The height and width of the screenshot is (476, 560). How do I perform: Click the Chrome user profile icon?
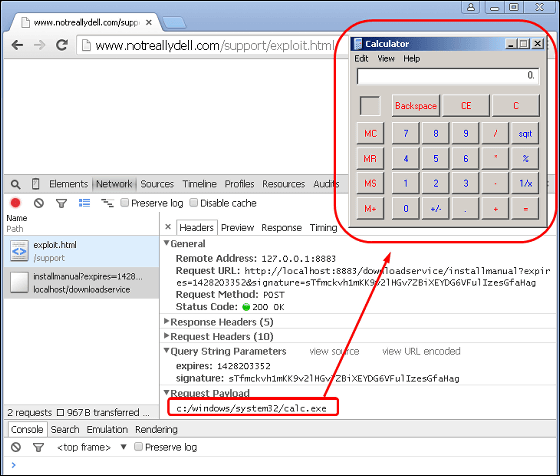(x=471, y=7)
